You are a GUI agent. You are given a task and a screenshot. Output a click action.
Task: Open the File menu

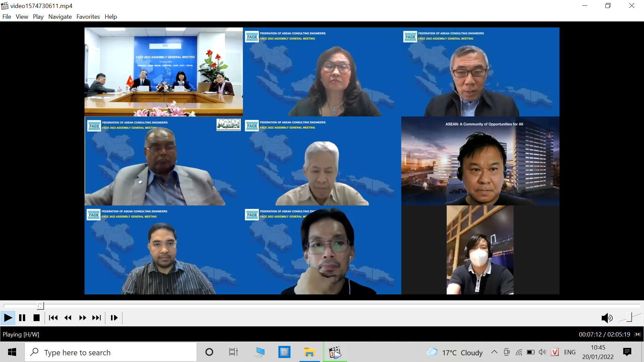(x=7, y=17)
